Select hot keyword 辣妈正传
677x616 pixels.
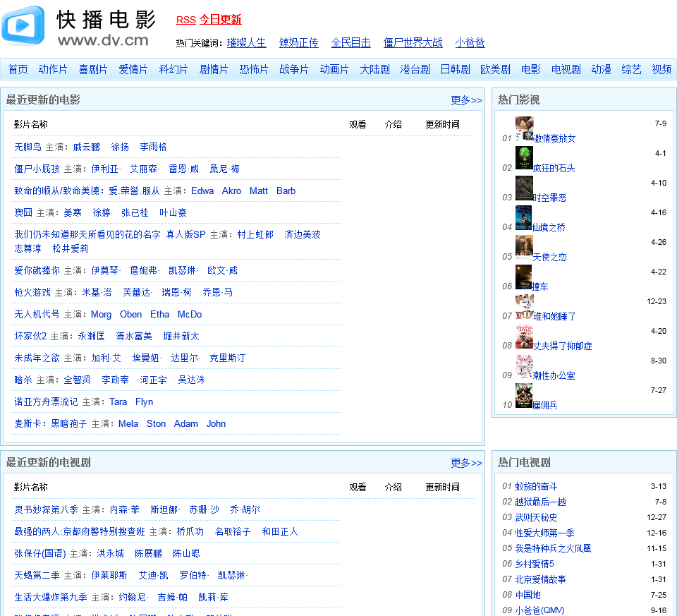[299, 43]
